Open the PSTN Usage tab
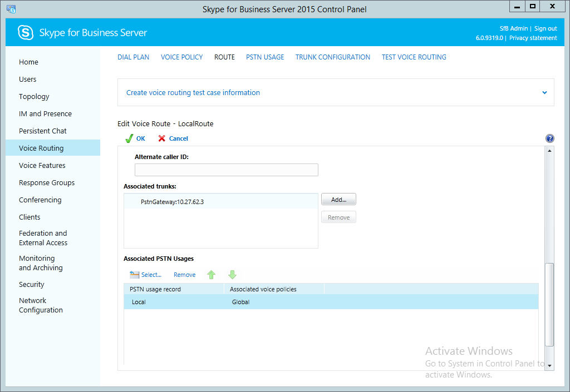This screenshot has height=392, width=570. pyautogui.click(x=265, y=57)
